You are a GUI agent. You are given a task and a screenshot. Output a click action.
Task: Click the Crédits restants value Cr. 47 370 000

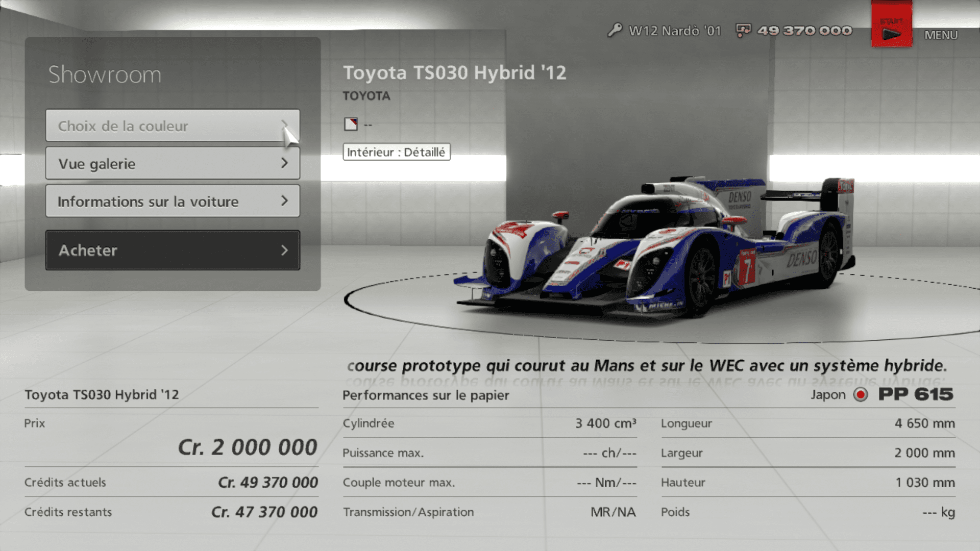coord(264,512)
